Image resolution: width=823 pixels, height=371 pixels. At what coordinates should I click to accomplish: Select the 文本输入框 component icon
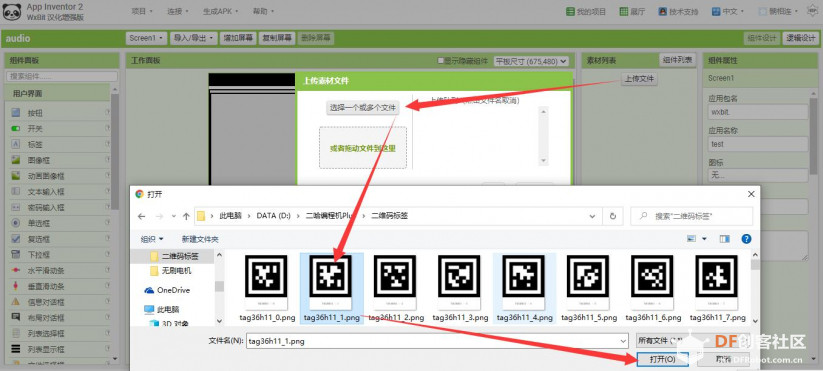[x=16, y=192]
